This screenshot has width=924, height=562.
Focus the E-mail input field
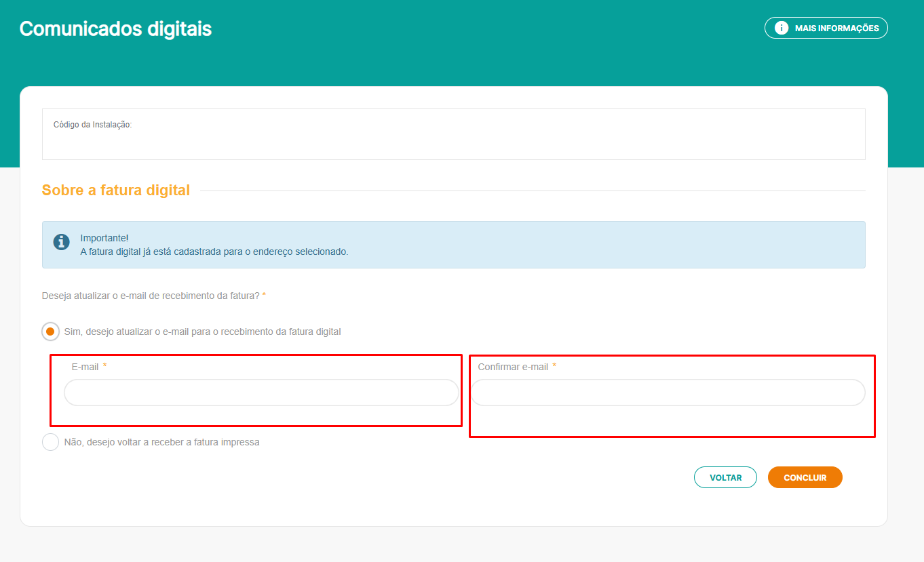[x=261, y=393]
